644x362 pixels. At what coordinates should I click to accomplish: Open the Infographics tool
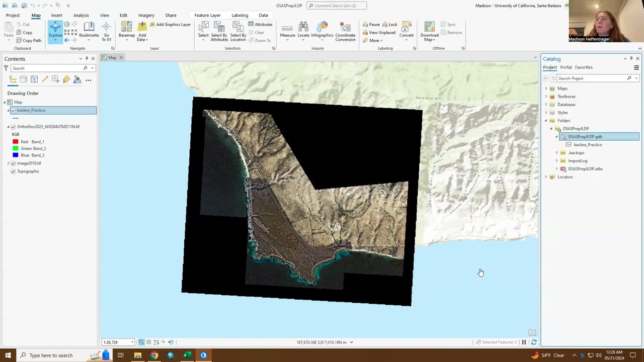[x=322, y=30]
